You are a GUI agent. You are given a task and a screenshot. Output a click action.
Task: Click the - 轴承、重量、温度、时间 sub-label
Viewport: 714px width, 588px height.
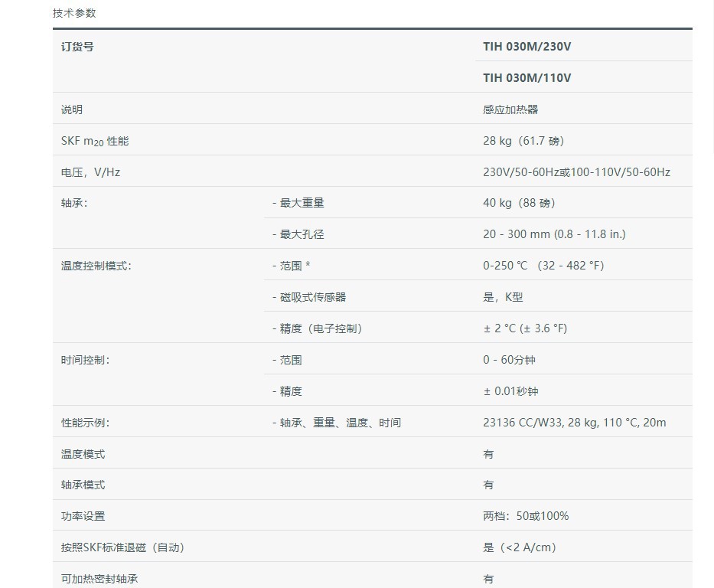coord(337,423)
